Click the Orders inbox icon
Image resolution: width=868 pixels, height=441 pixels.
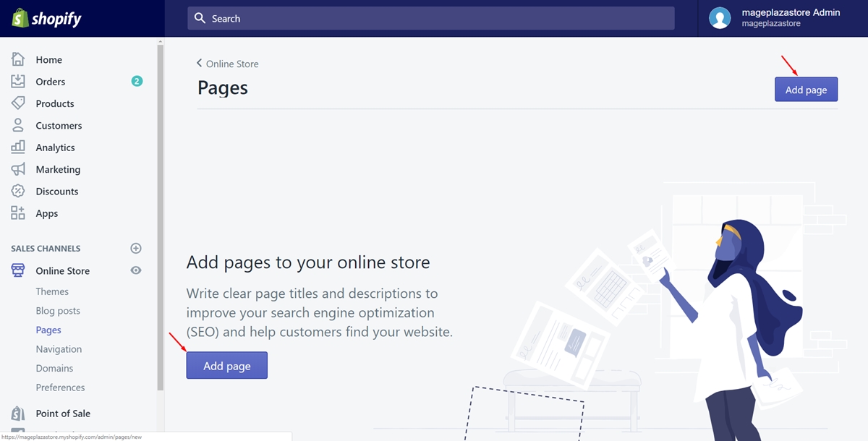[18, 81]
